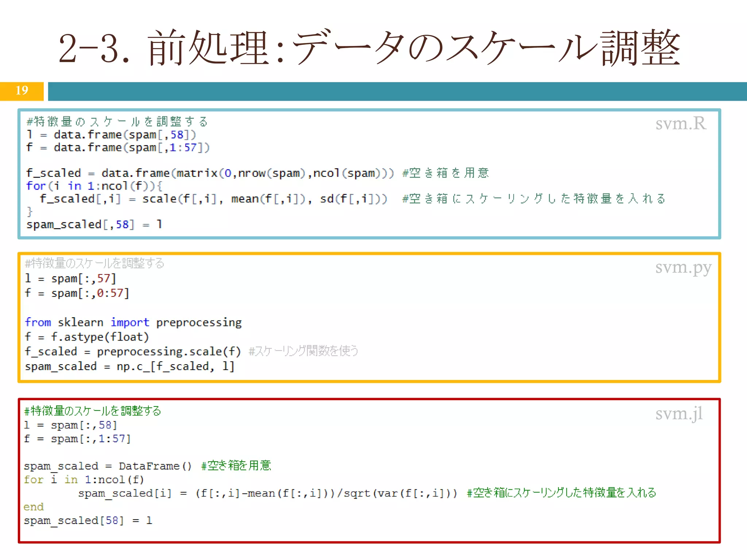Click the "svm.py" file label

point(683,268)
